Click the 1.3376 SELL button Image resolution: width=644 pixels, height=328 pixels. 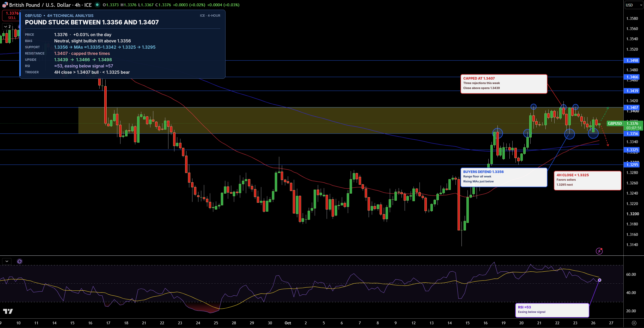pyautogui.click(x=11, y=15)
